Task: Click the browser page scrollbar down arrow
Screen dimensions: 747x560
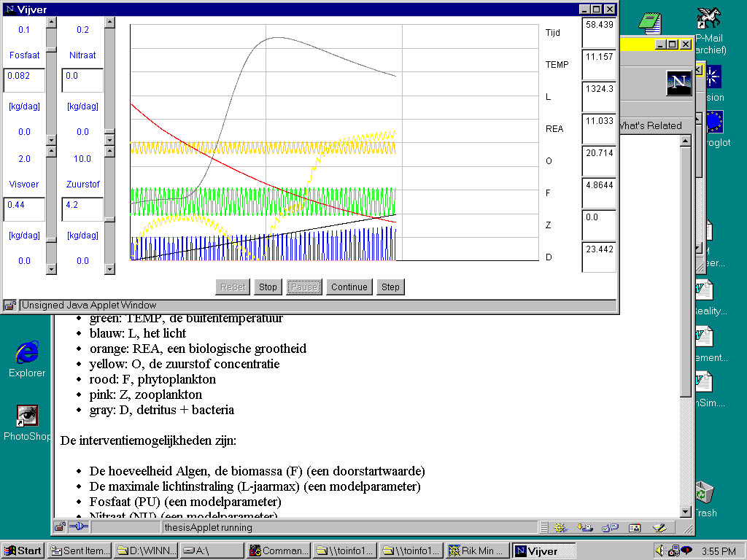Action: click(x=686, y=512)
